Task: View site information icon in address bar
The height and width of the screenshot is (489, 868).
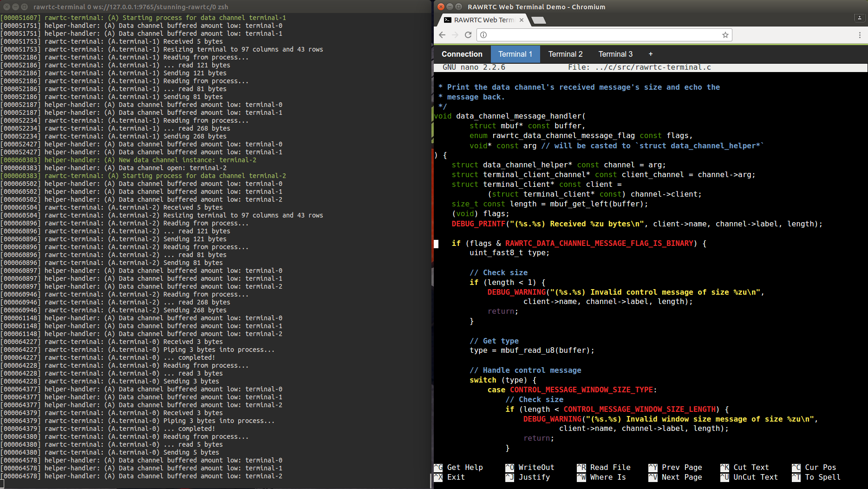Action: (483, 35)
